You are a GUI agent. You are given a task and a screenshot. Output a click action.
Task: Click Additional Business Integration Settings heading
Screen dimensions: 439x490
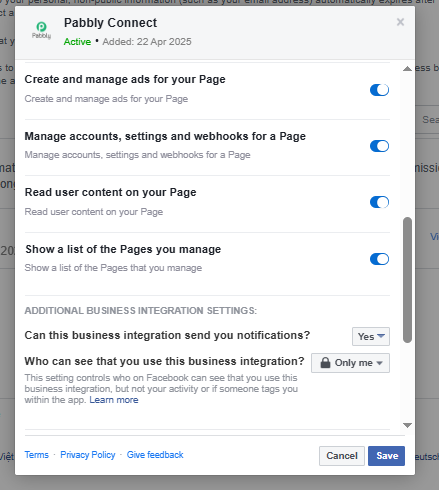click(x=141, y=311)
